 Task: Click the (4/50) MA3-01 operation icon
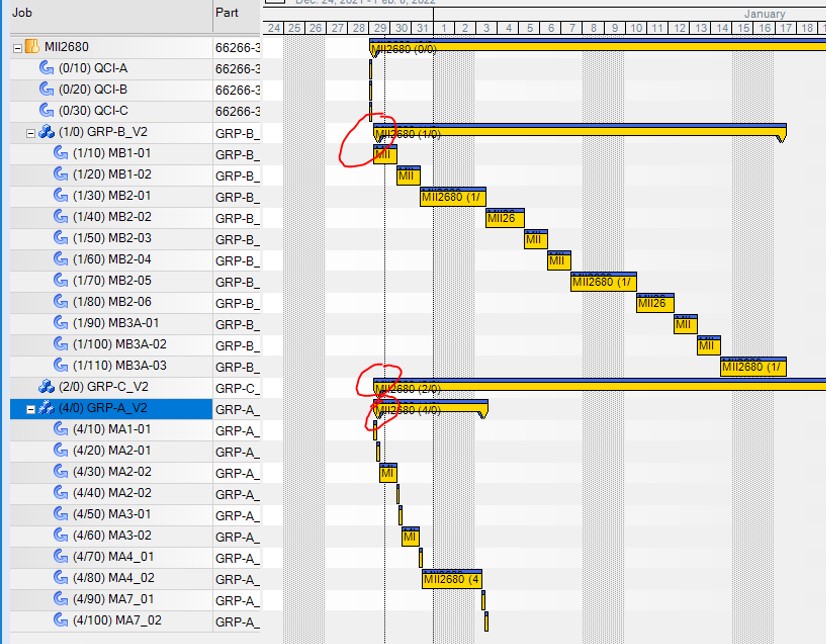61,514
